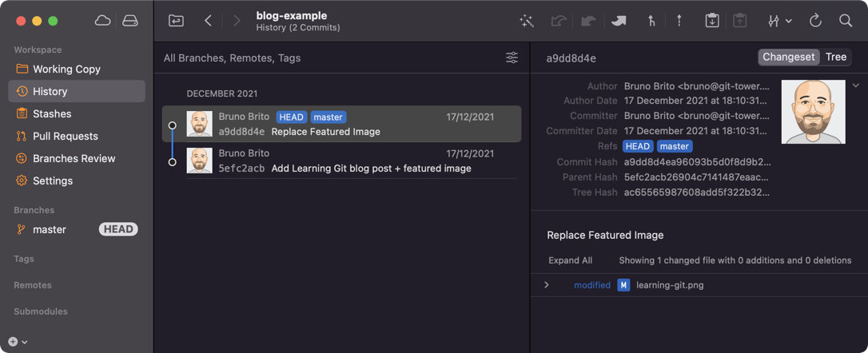
Task: Open history filter options sliders icon
Action: [512, 58]
